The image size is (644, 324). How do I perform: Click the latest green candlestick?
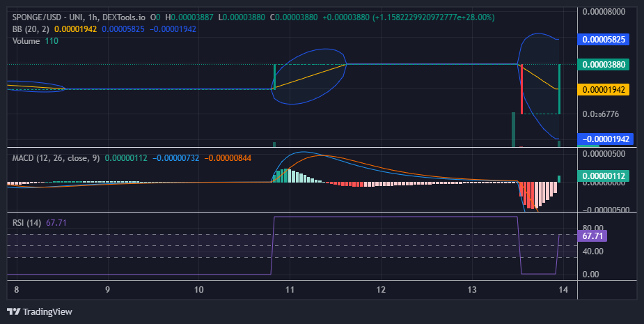559,89
